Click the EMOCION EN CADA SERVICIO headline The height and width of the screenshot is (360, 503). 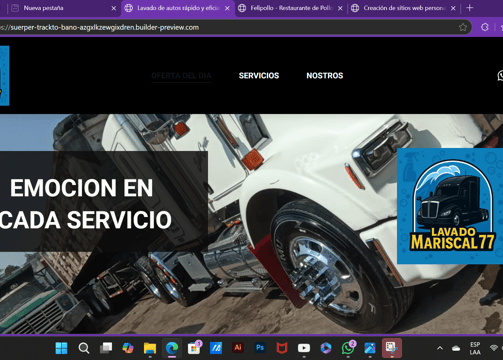[86, 204]
